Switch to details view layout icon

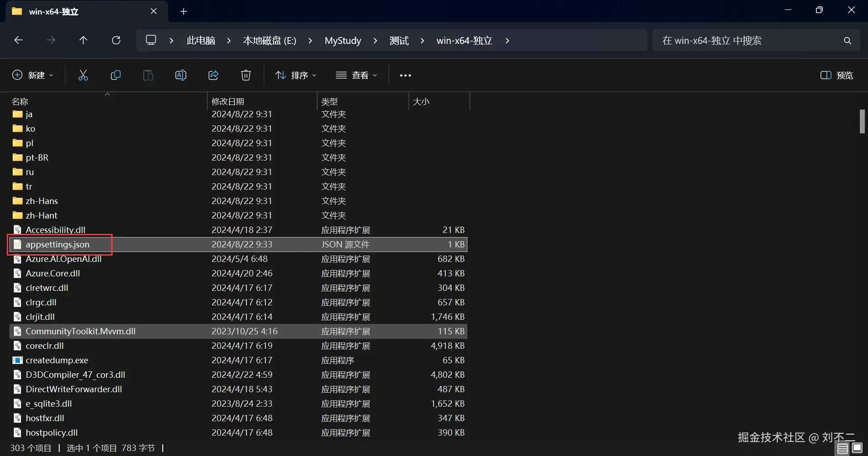click(843, 448)
